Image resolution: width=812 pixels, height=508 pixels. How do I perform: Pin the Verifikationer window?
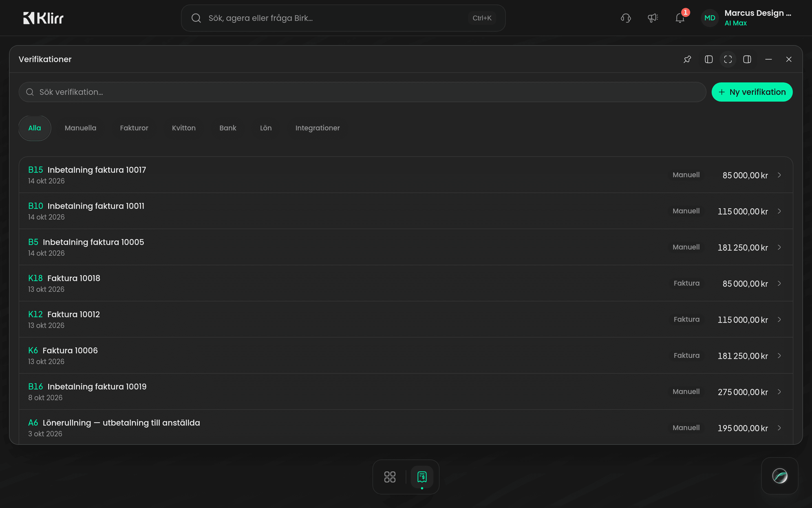[x=687, y=60]
